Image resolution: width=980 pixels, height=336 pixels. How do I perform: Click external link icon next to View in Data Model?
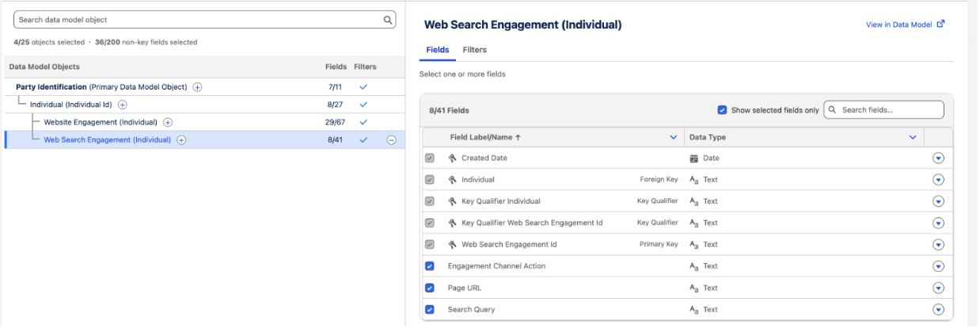pyautogui.click(x=941, y=25)
